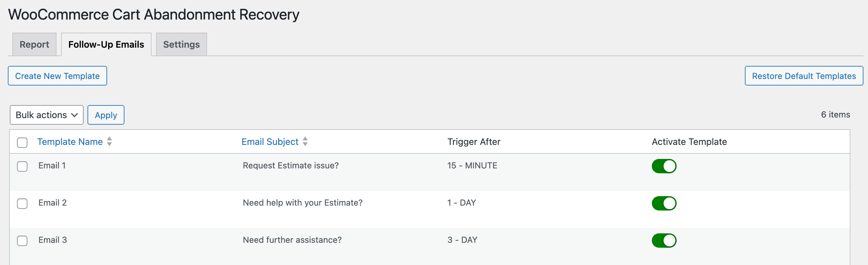Sort by Email Subject column
The height and width of the screenshot is (265, 868).
click(x=270, y=142)
